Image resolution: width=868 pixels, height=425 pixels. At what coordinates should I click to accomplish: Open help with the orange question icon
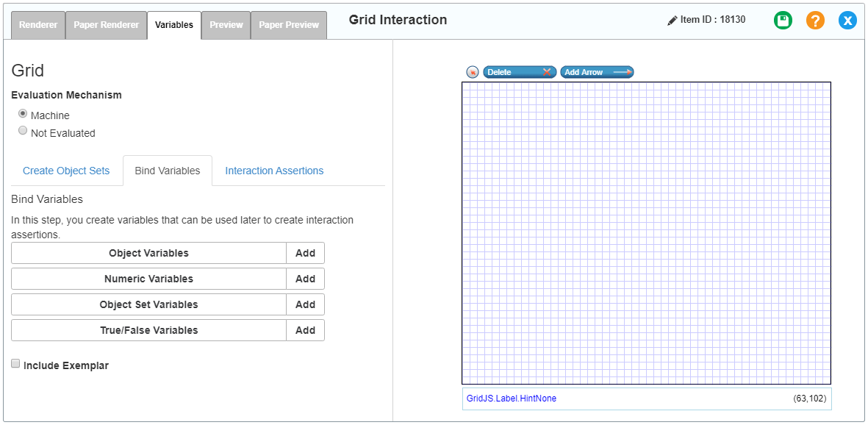pos(815,21)
